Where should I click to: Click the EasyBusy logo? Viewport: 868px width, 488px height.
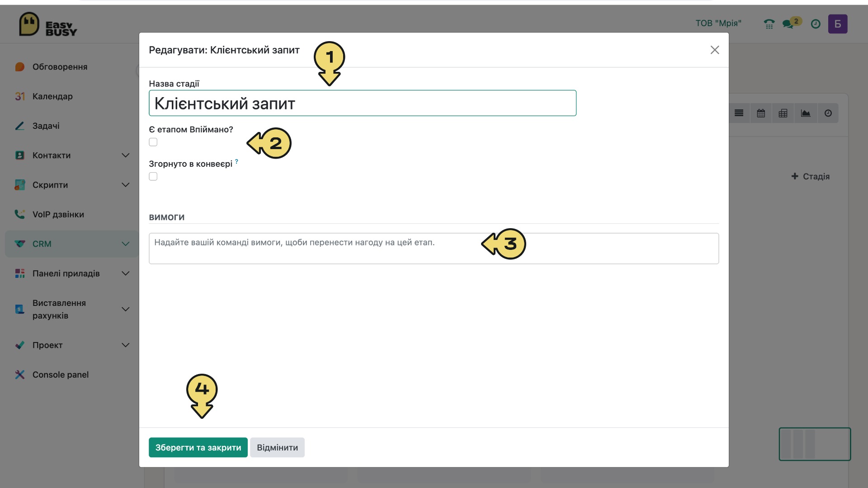pos(48,25)
